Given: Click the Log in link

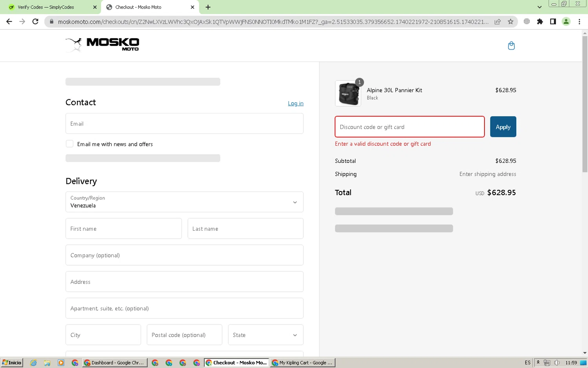Looking at the screenshot, I should pyautogui.click(x=296, y=103).
